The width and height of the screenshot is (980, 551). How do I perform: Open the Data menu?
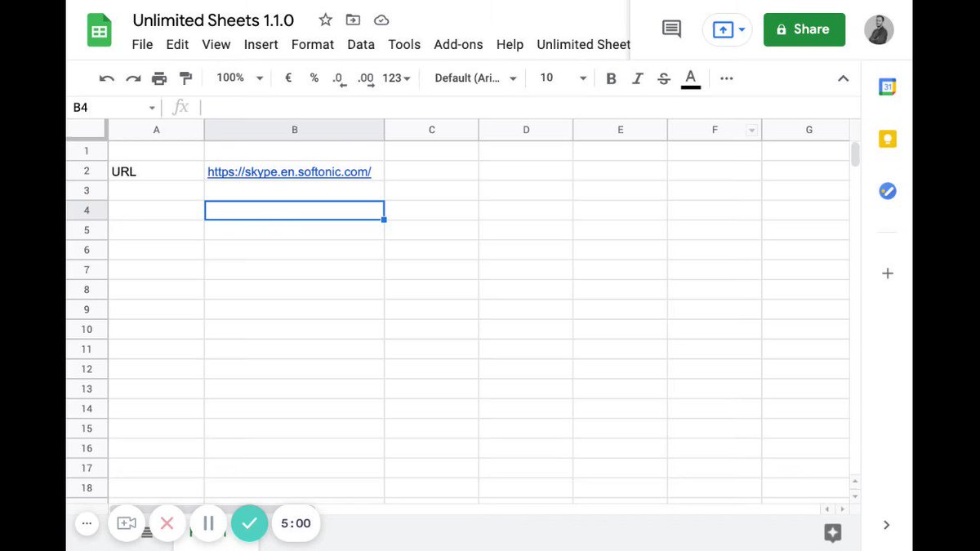click(361, 45)
